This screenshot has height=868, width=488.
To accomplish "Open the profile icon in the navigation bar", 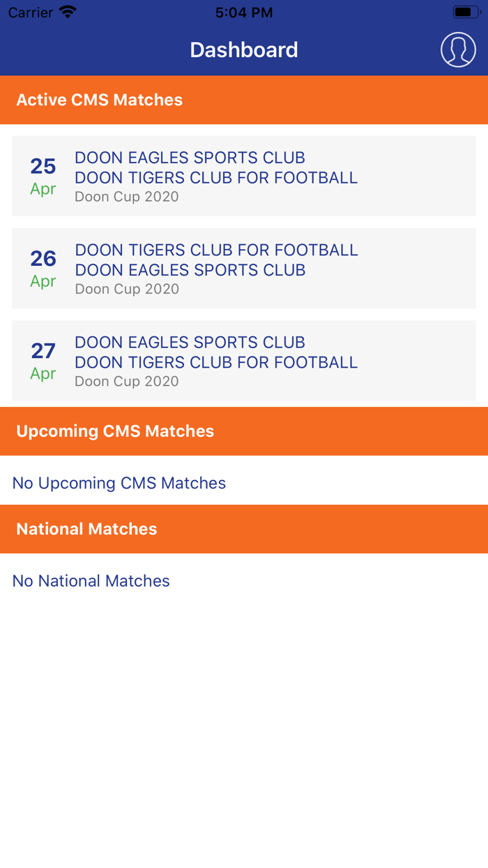I will pos(458,50).
